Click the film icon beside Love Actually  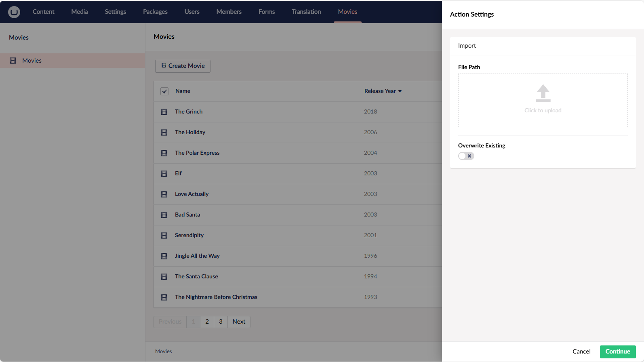(164, 194)
